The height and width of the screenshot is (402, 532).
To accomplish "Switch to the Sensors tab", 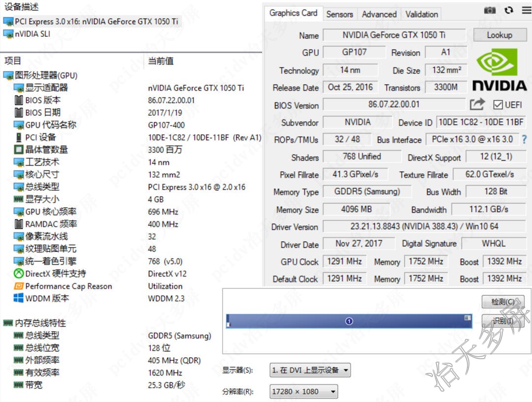I will pos(339,14).
